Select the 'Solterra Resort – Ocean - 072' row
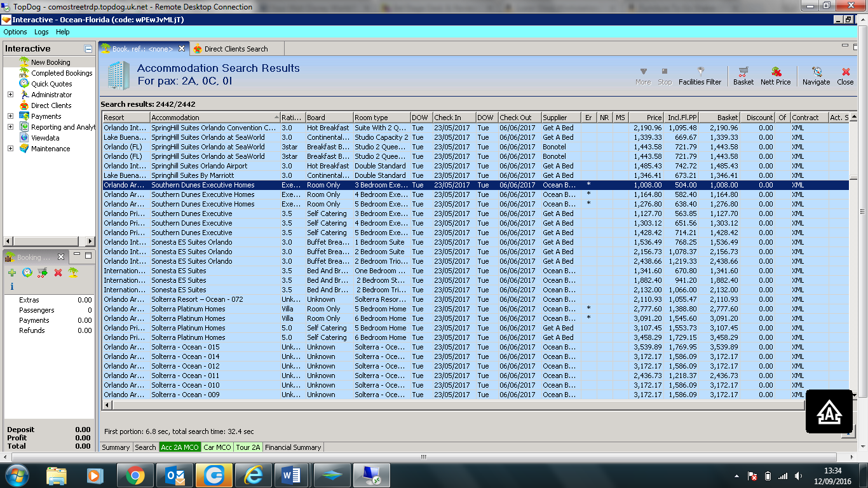The width and height of the screenshot is (868, 488). (x=475, y=299)
